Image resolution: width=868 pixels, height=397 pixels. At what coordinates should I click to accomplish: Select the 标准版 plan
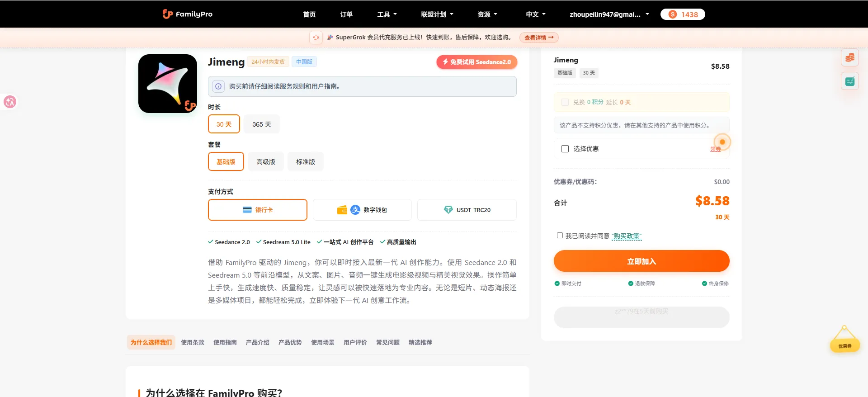point(306,161)
